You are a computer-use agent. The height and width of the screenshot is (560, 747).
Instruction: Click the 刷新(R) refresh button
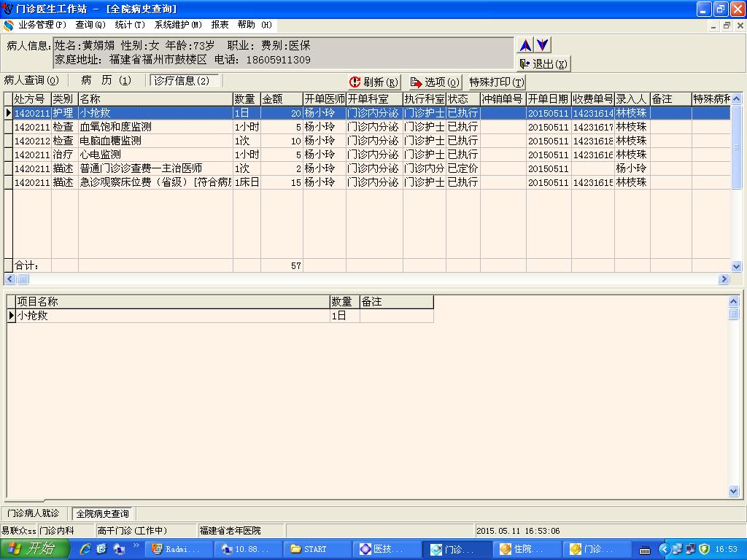pyautogui.click(x=374, y=82)
